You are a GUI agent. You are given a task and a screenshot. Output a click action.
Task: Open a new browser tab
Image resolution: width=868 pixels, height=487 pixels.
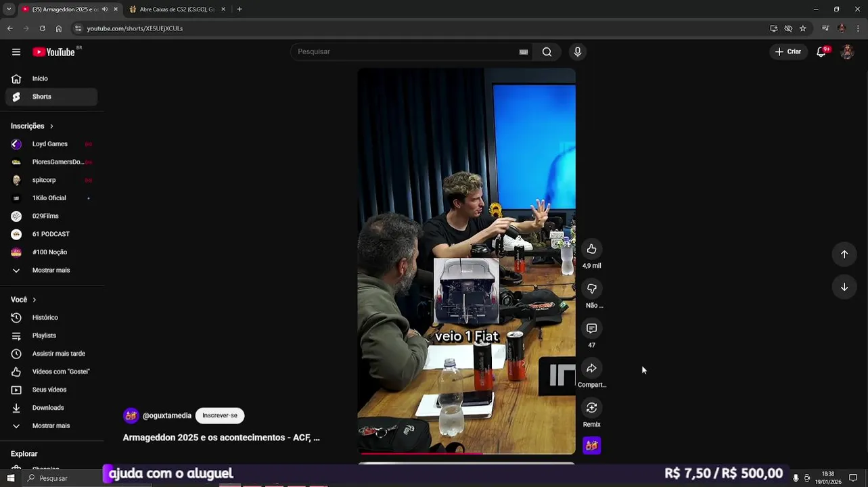239,9
